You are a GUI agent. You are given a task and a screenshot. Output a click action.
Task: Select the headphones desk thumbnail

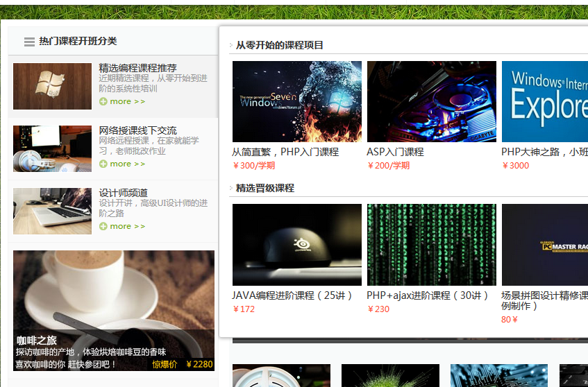[x=52, y=148]
